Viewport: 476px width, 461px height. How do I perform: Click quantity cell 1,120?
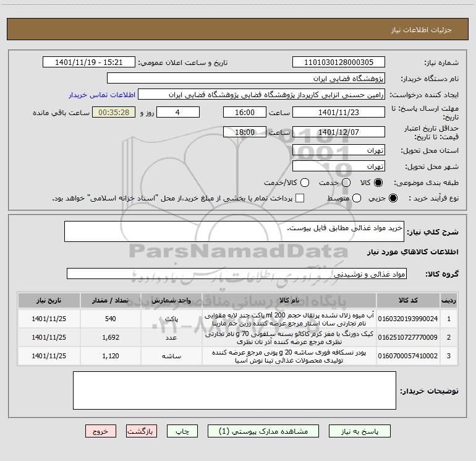coord(111,356)
